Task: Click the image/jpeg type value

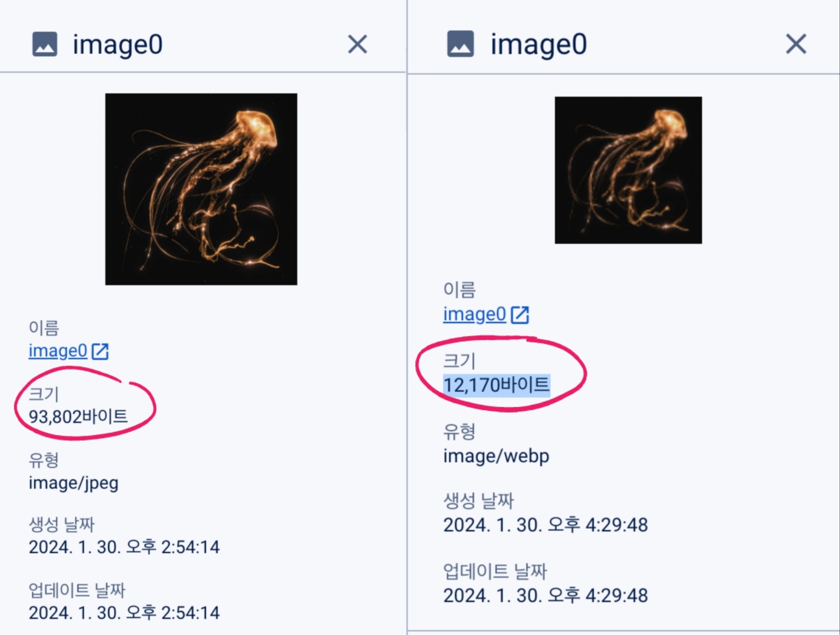Action: 73,483
